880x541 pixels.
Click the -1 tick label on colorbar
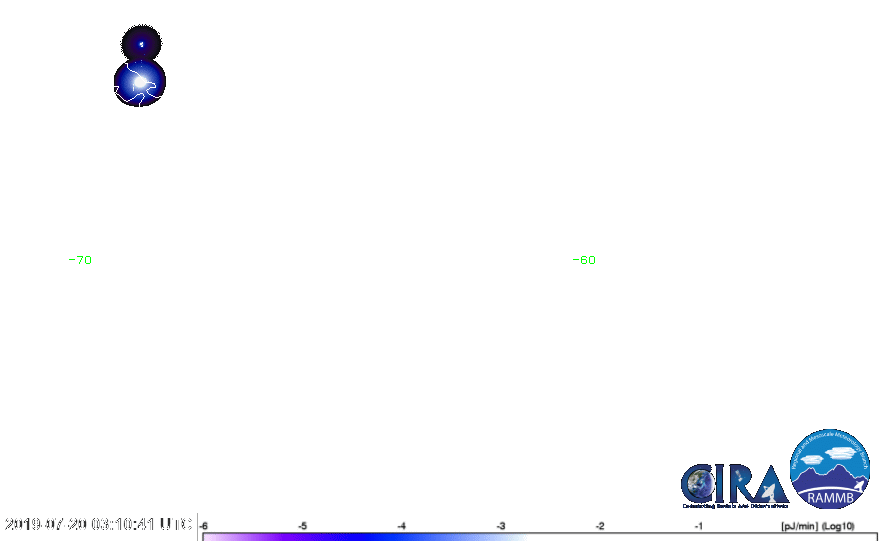[x=698, y=525]
